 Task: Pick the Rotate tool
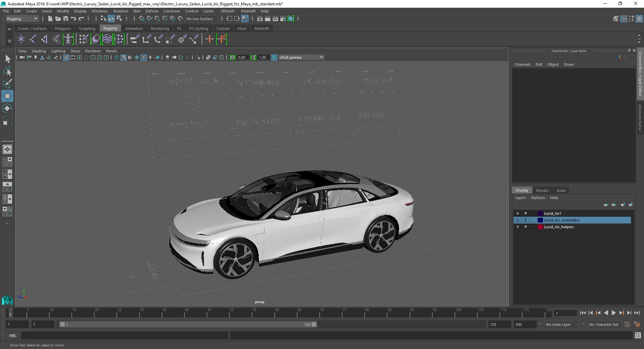[7, 108]
